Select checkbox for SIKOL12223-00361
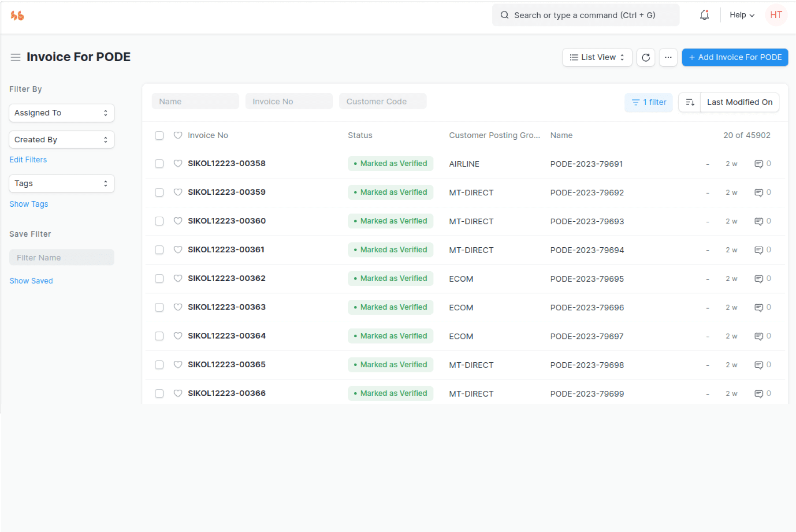 159,250
